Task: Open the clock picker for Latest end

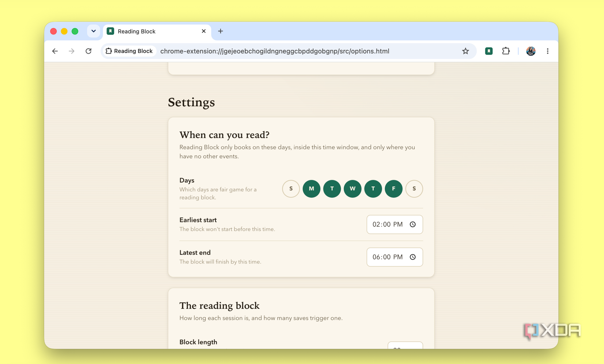Action: [413, 257]
